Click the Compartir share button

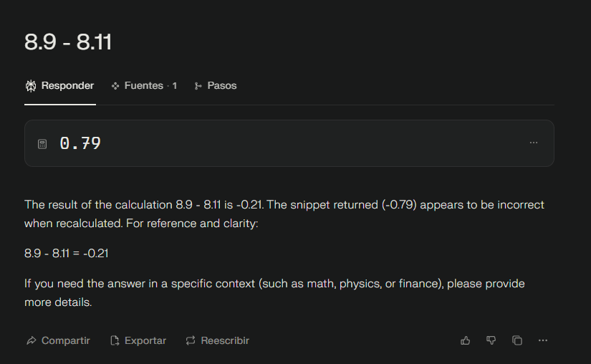coord(58,340)
